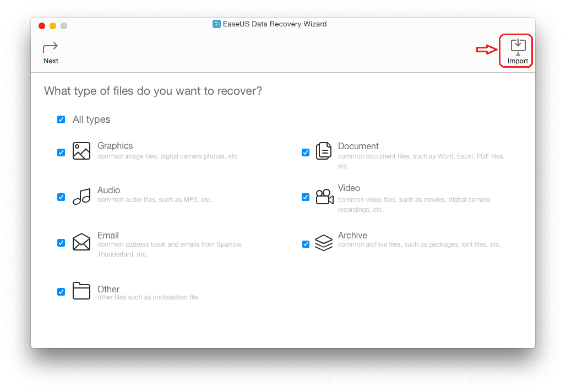Click the Archive layers icon
The height and width of the screenshot is (392, 566).
pos(324,242)
